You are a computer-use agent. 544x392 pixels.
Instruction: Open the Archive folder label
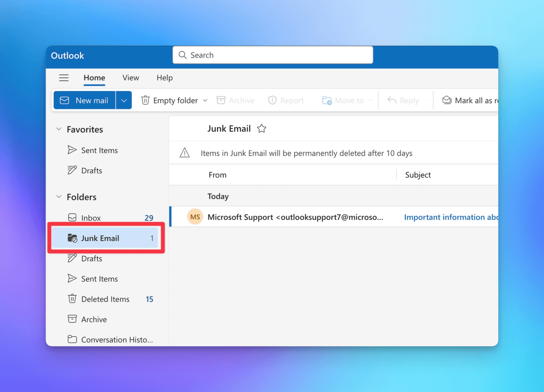pyautogui.click(x=94, y=319)
